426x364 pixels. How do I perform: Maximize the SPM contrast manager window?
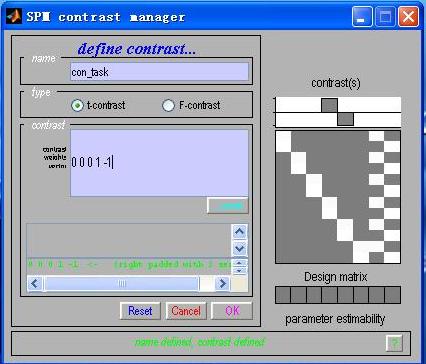point(385,16)
